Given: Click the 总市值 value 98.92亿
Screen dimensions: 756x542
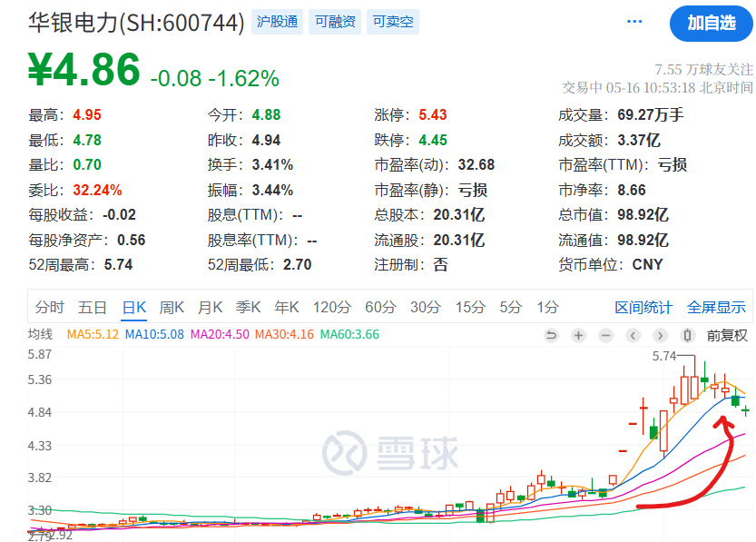Looking at the screenshot, I should 643,214.
